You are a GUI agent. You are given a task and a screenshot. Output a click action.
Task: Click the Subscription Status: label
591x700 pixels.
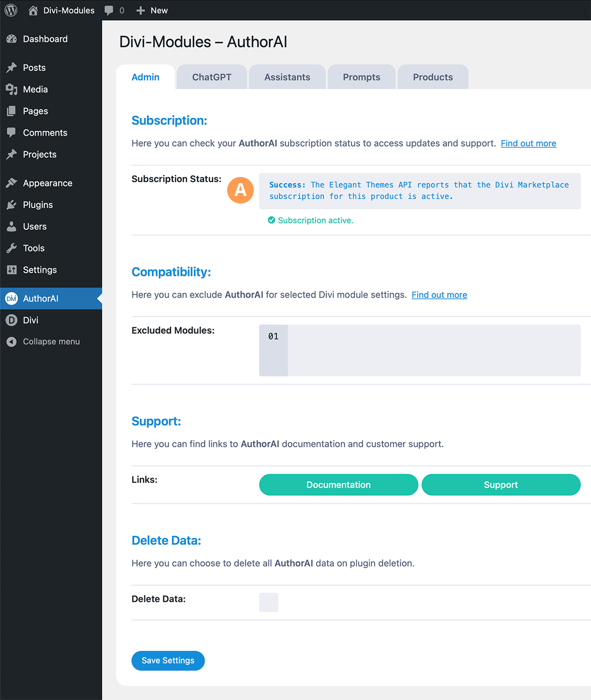point(176,179)
